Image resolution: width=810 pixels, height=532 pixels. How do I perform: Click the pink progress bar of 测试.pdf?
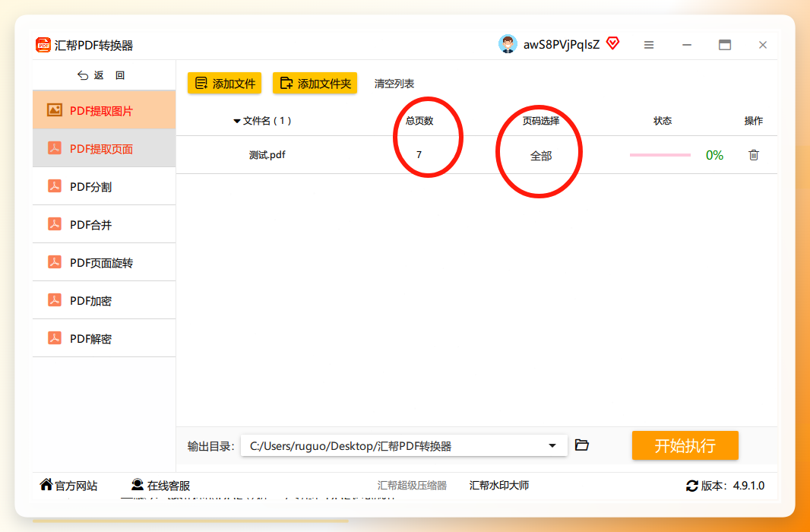[660, 155]
